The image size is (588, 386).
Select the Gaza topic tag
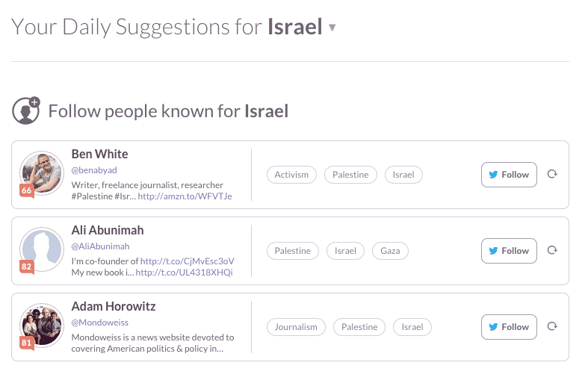(390, 251)
